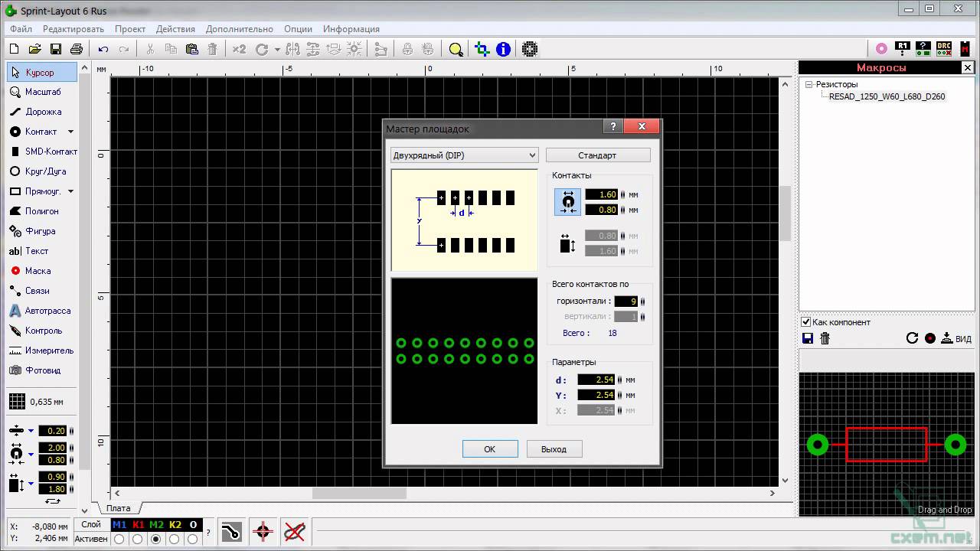The height and width of the screenshot is (551, 980).
Task: Open the Фотовид photo view
Action: 42,370
